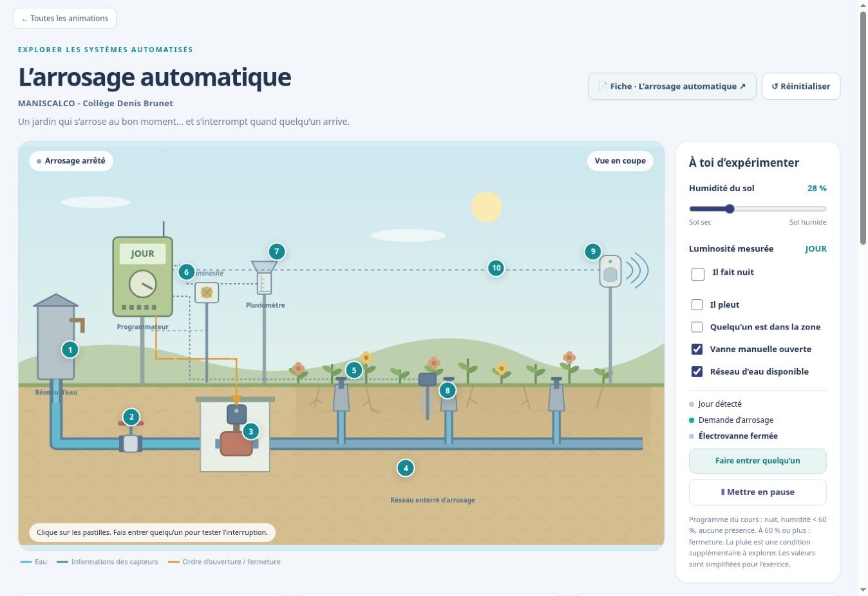Screen dimensions: 868x596
Task: Click marker 10 on the dashed sensor line
Action: click(x=496, y=268)
